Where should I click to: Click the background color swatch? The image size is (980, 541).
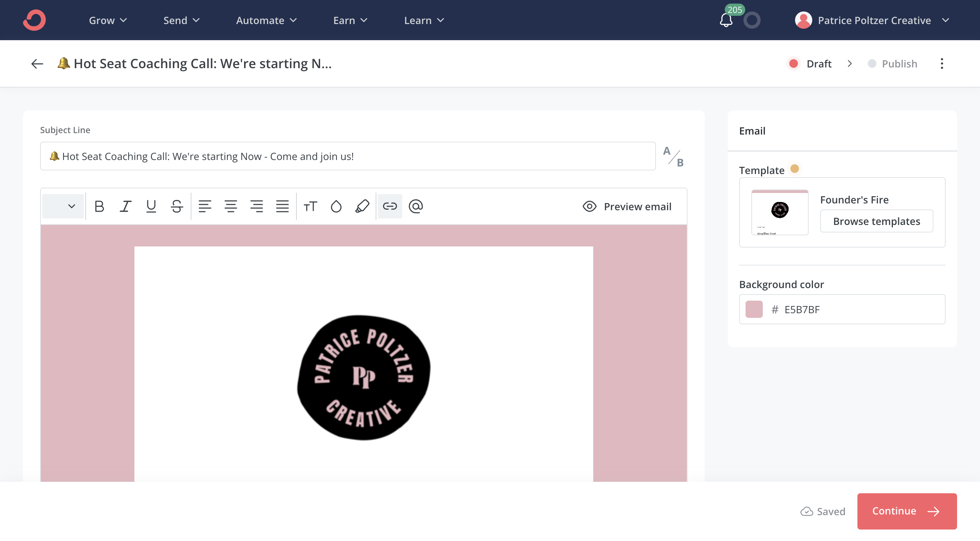pyautogui.click(x=754, y=309)
